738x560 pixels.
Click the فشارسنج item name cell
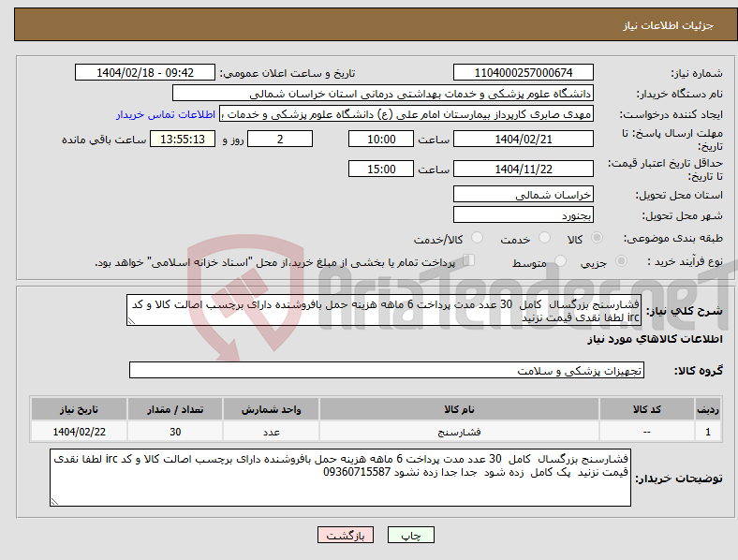[x=459, y=432]
